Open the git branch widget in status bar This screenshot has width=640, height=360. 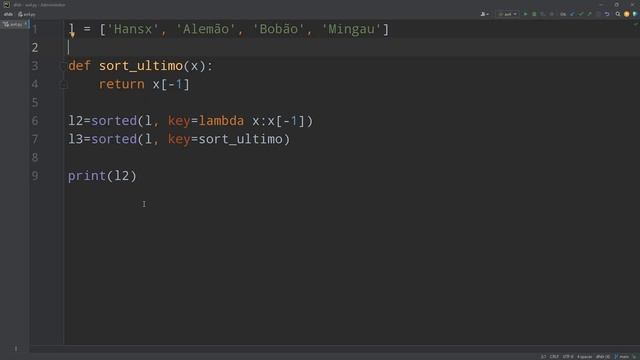622,357
